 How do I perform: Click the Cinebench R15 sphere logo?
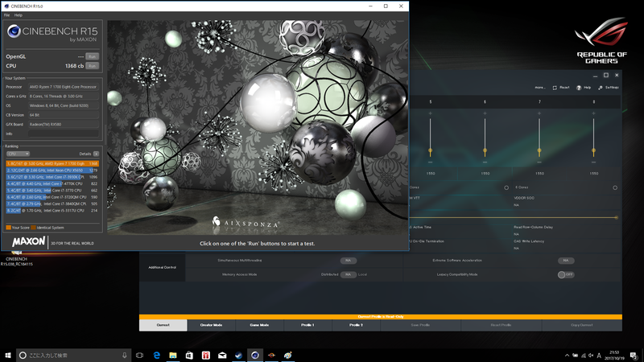[14, 31]
